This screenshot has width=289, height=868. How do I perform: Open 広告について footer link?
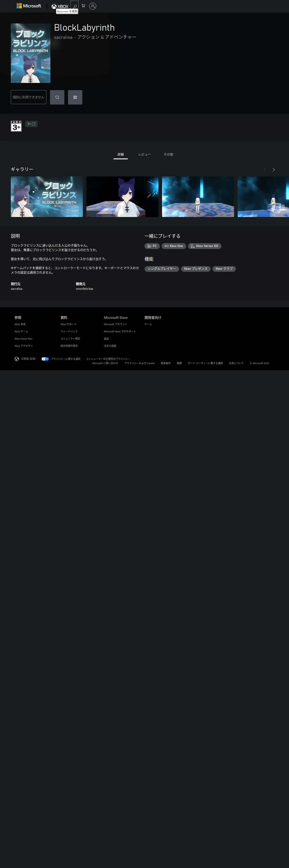point(236,363)
